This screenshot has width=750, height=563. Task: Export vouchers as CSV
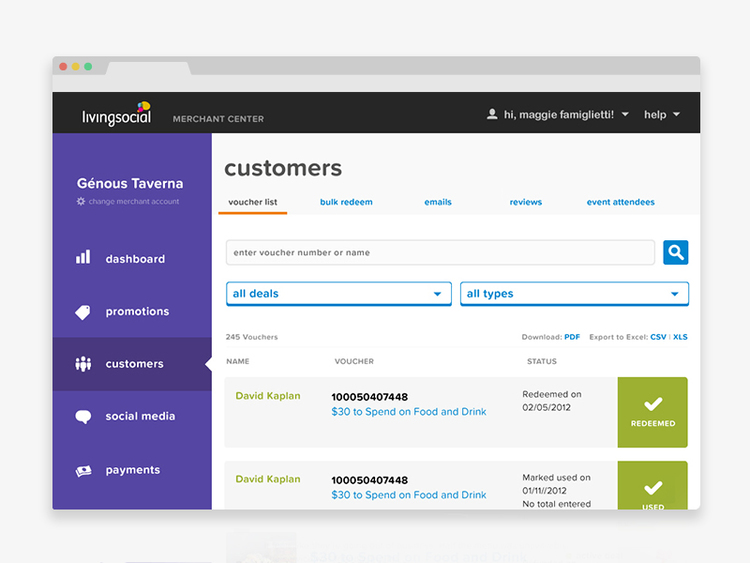[x=658, y=337]
